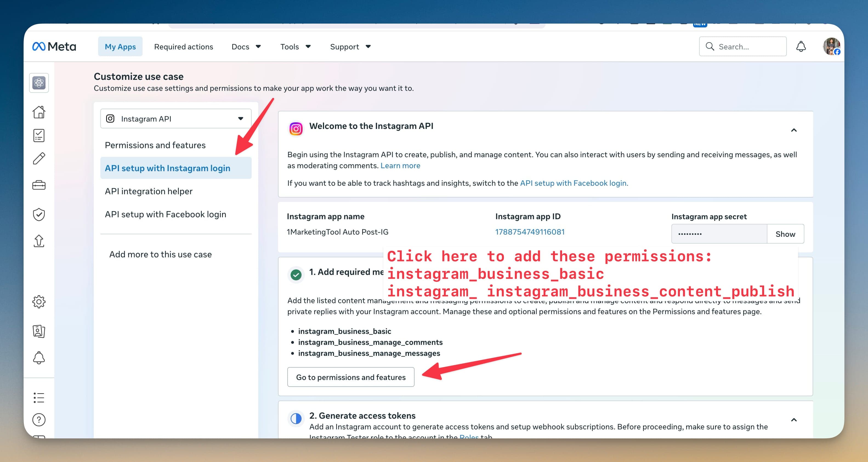Open the Learn more link
The image size is (868, 462).
pos(400,166)
